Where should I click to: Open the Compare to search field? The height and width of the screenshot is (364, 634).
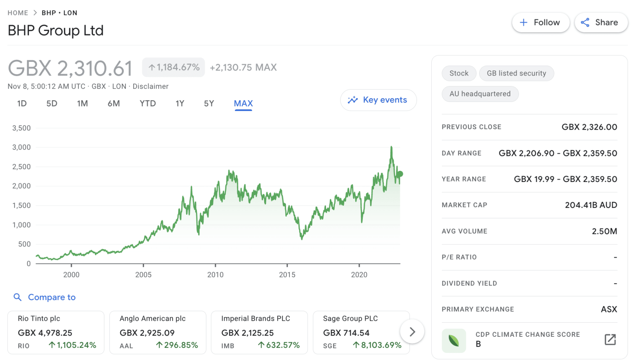coord(52,297)
